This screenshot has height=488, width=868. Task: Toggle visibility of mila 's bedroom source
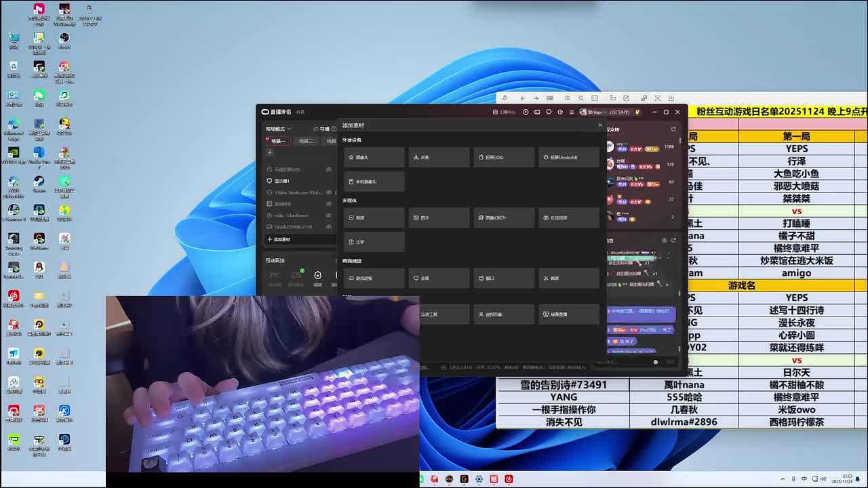pyautogui.click(x=329, y=216)
